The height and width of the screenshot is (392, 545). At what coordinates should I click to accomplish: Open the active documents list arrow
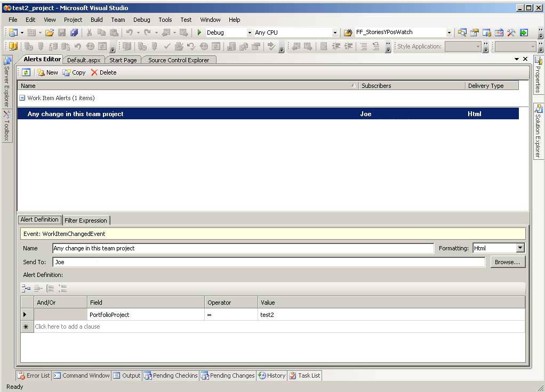tap(517, 59)
